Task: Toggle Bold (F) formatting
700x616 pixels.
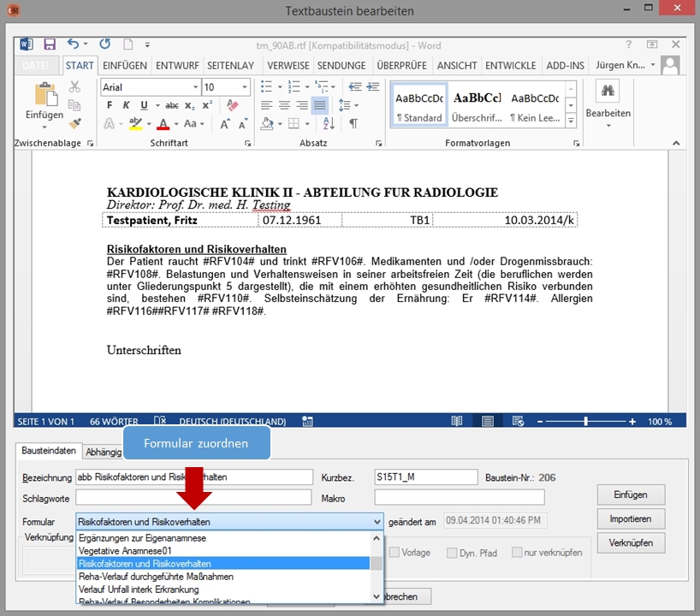Action: [110, 105]
